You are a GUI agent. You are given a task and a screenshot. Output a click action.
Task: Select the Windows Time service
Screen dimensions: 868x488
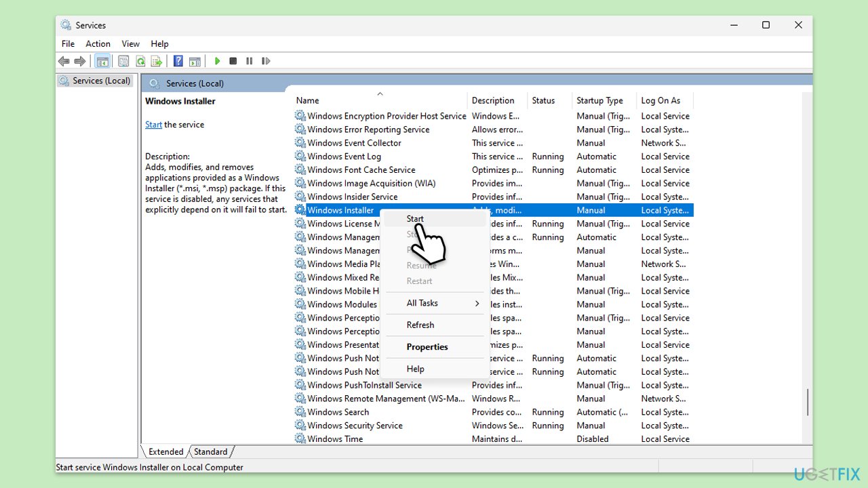click(493, 439)
